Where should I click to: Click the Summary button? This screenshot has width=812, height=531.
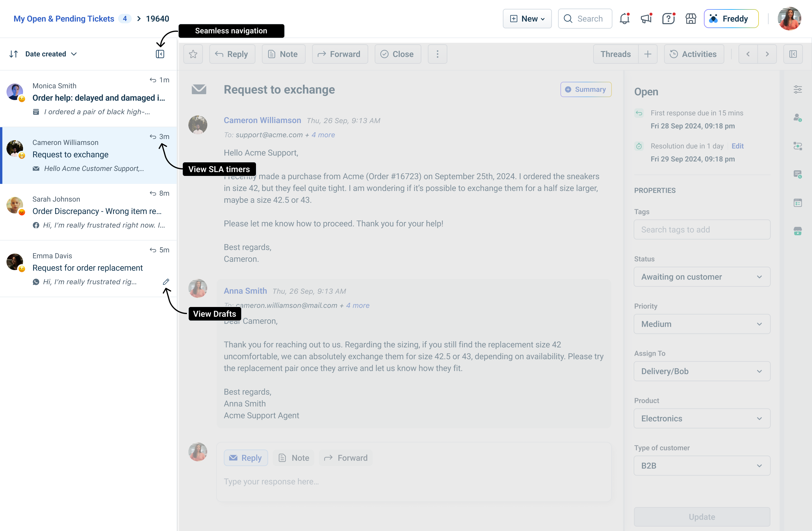click(x=586, y=89)
